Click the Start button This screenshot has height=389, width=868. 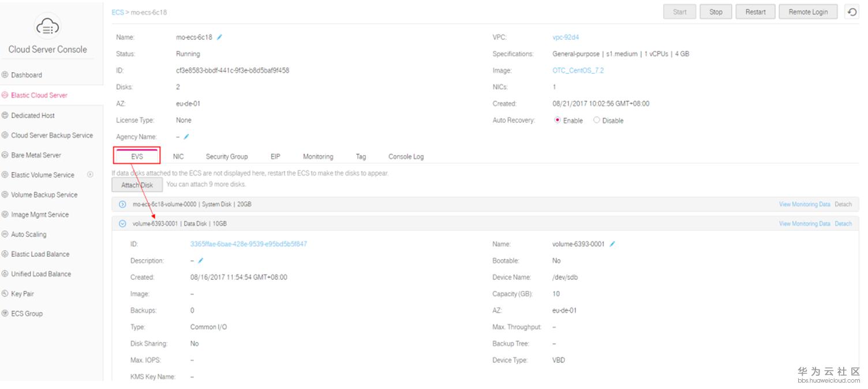[x=680, y=12]
